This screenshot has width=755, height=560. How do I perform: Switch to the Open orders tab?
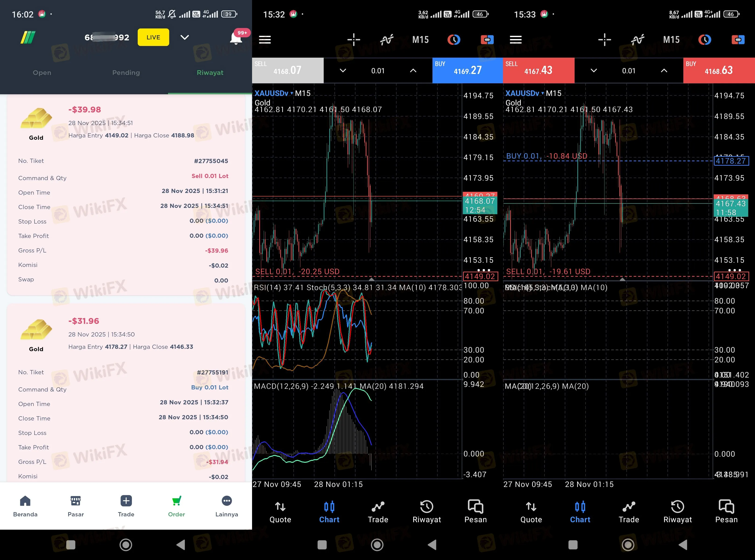tap(42, 73)
